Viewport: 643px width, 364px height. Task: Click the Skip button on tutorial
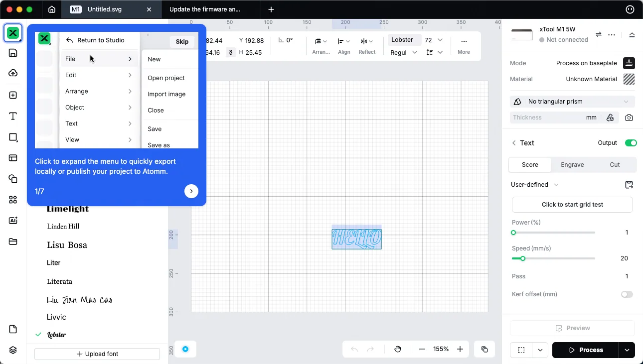coord(182,42)
